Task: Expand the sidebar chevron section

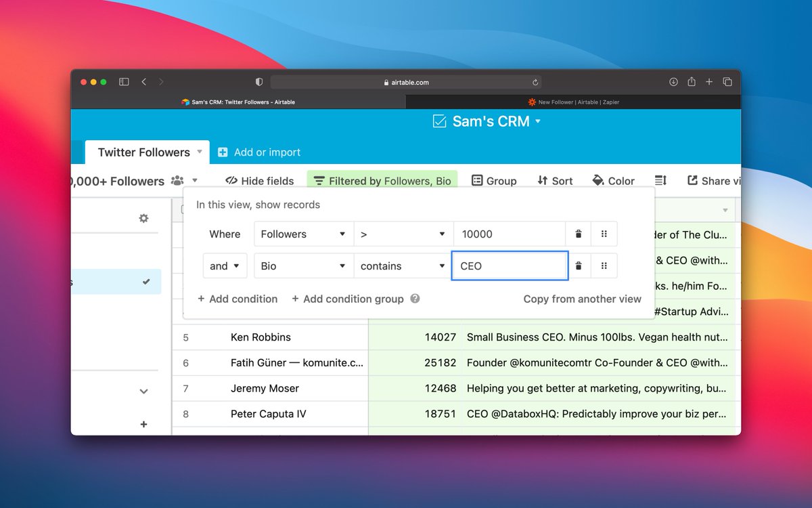Action: pos(143,391)
